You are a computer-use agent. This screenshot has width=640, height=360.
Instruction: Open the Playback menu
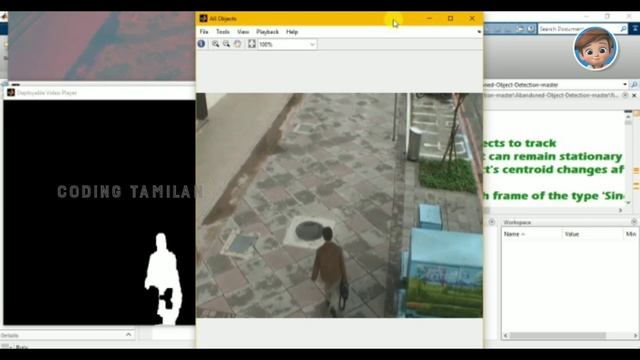coord(267,32)
